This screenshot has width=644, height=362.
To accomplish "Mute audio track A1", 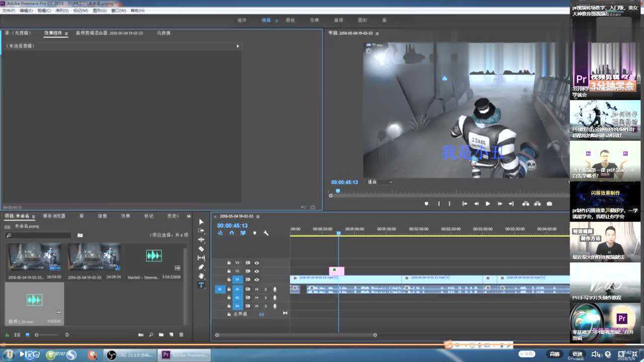I will (257, 289).
